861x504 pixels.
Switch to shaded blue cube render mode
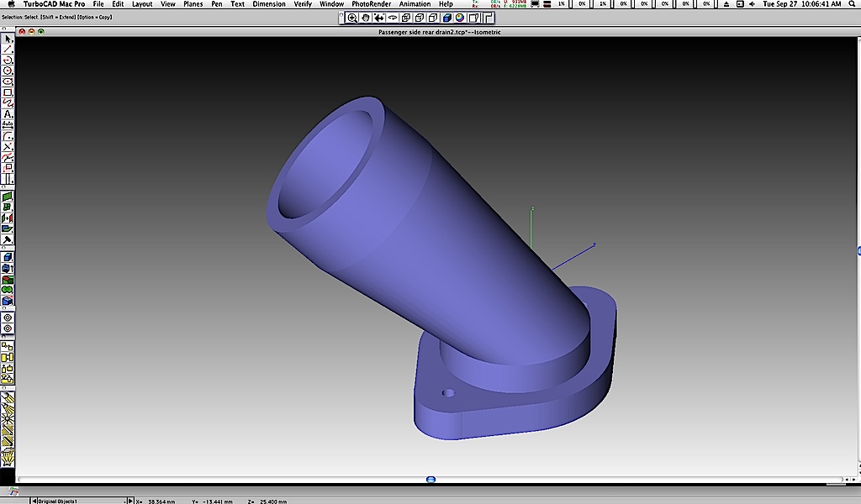tap(447, 18)
